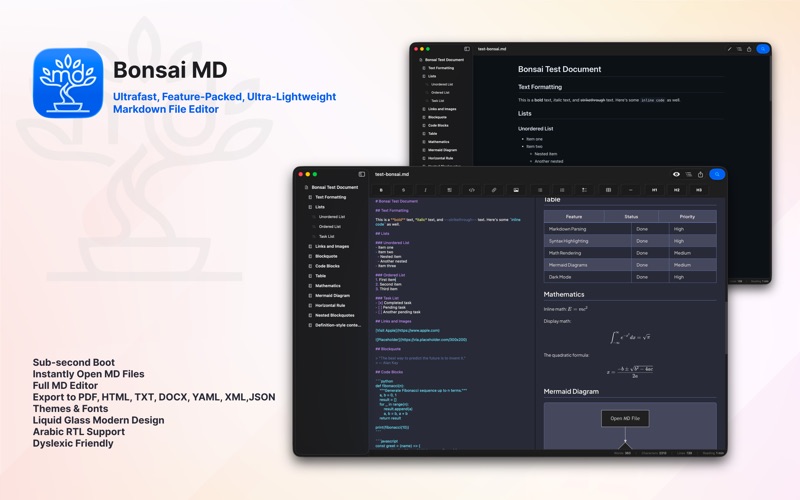Insert inline code with the code icon
Screen dimensions: 800x500
[471, 190]
